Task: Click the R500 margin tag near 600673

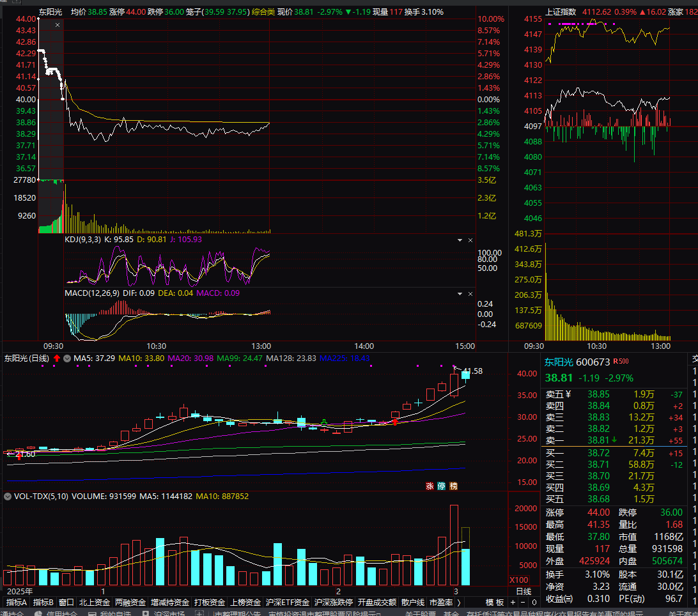Action: (621, 362)
